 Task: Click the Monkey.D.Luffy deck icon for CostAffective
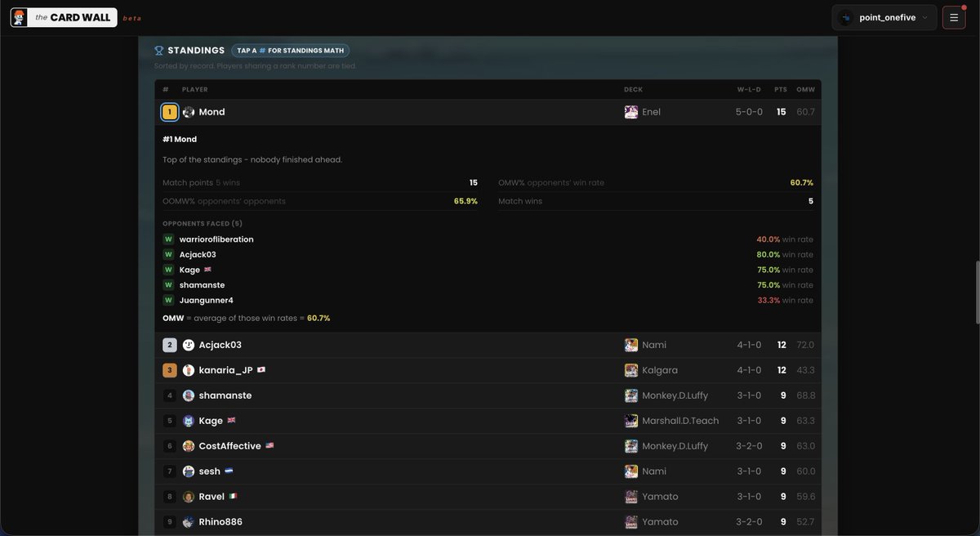(631, 446)
